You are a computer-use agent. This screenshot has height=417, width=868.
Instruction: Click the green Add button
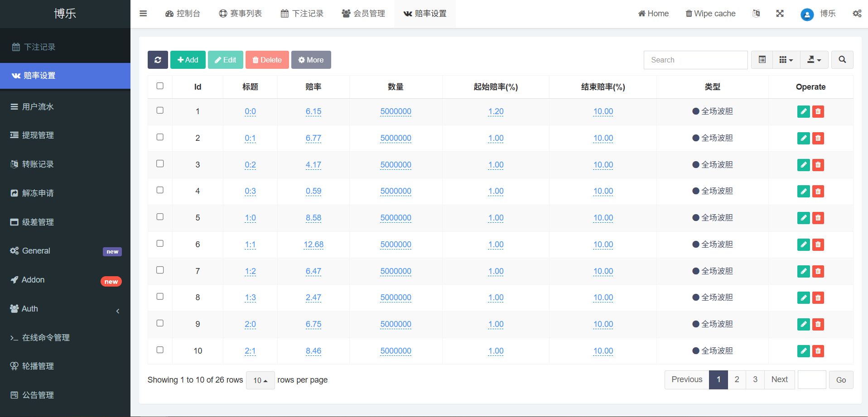(188, 60)
